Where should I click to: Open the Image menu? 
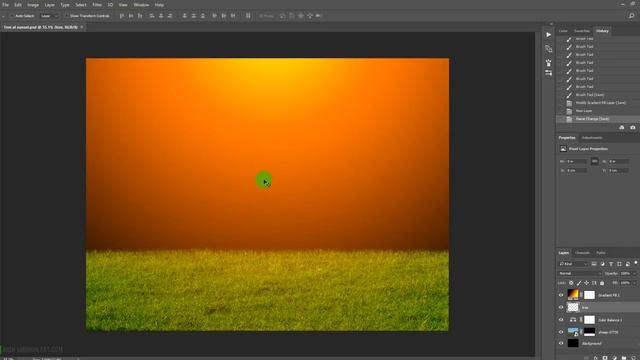click(x=33, y=5)
